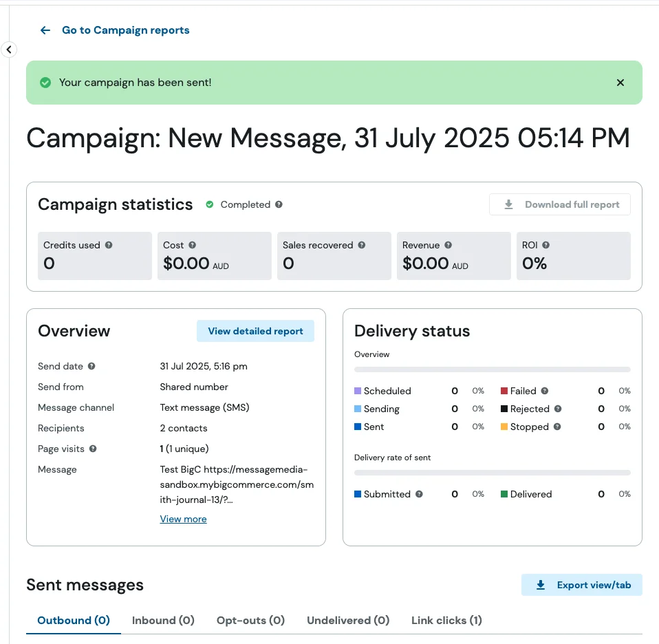Viewport: 659px width, 644px height.
Task: Click the Page visits help icon
Action: (93, 449)
